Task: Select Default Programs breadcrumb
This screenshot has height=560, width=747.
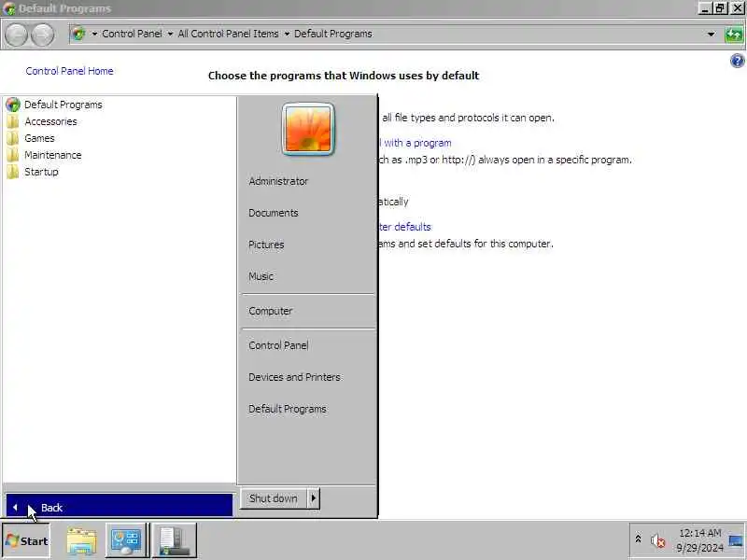Action: click(333, 34)
